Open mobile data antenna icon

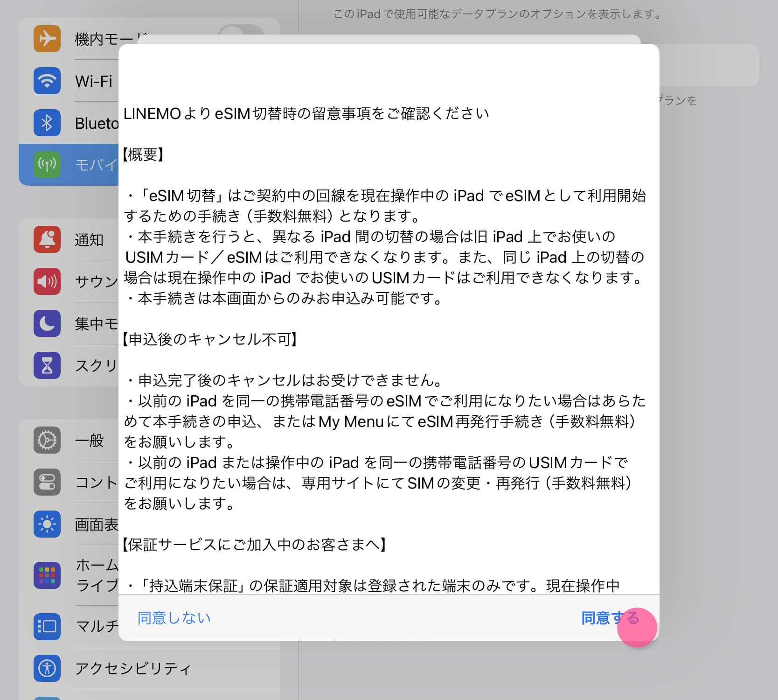click(x=47, y=165)
